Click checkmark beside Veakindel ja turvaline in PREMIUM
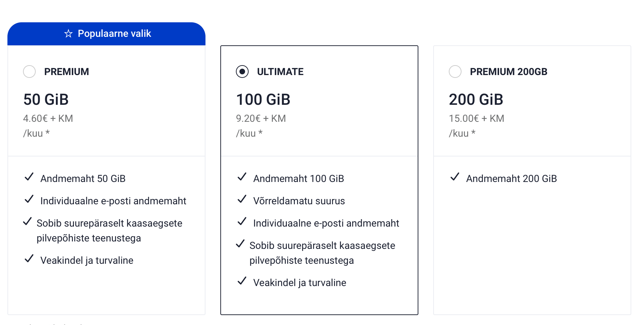Image resolution: width=644 pixels, height=325 pixels. point(29,258)
